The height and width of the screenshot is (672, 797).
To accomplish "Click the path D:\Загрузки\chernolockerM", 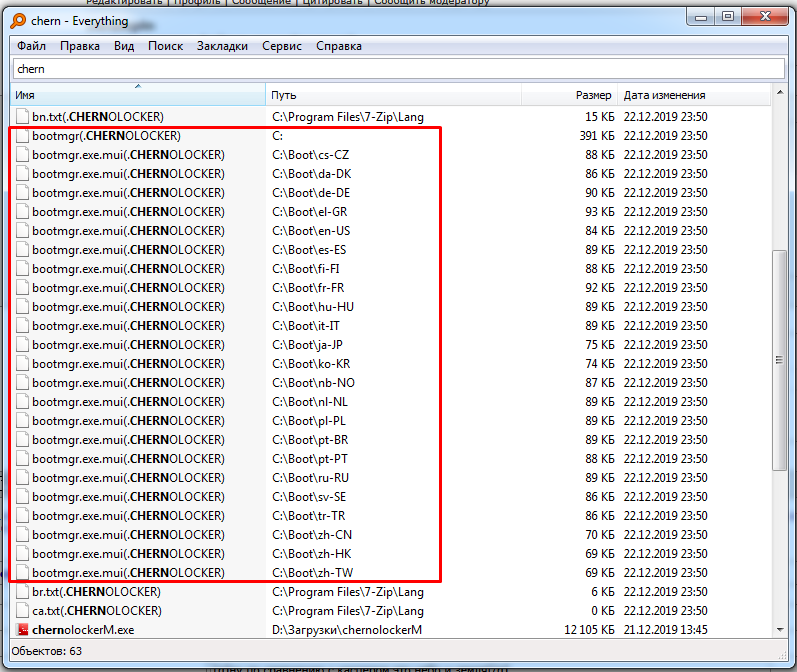I will [347, 630].
